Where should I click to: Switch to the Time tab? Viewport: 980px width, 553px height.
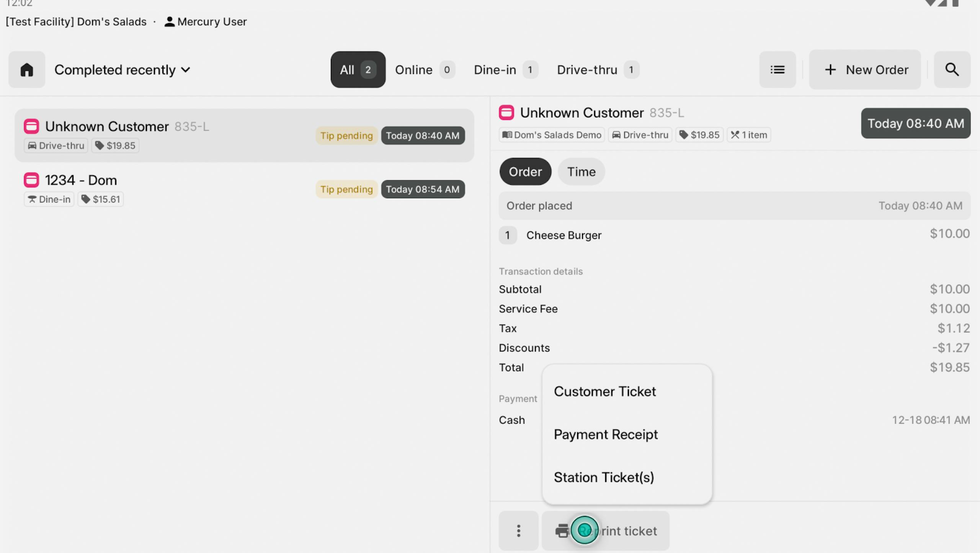[581, 172]
